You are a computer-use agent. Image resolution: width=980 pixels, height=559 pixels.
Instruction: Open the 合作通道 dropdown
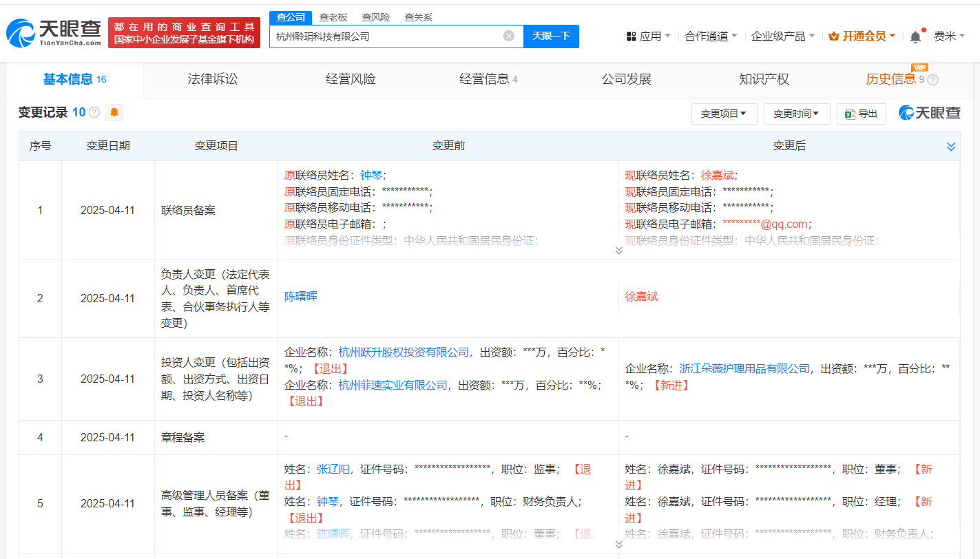711,36
